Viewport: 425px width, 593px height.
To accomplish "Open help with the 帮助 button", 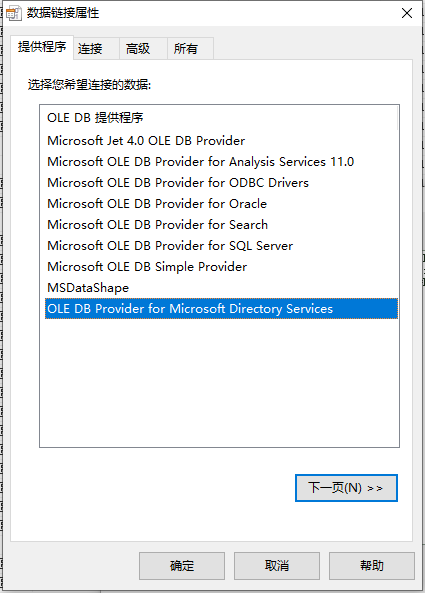I will pyautogui.click(x=372, y=566).
